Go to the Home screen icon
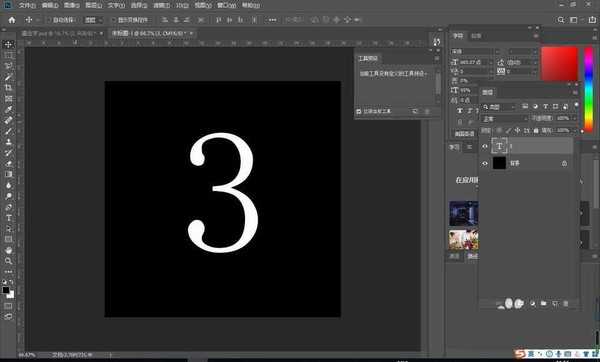The image size is (600, 362). pyautogui.click(x=12, y=20)
